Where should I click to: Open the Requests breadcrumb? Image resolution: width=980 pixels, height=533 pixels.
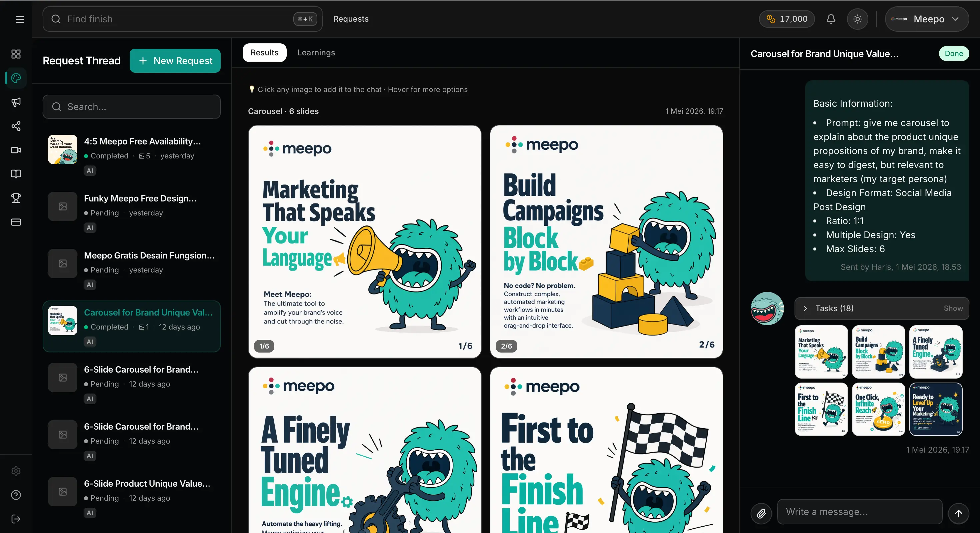(x=351, y=19)
